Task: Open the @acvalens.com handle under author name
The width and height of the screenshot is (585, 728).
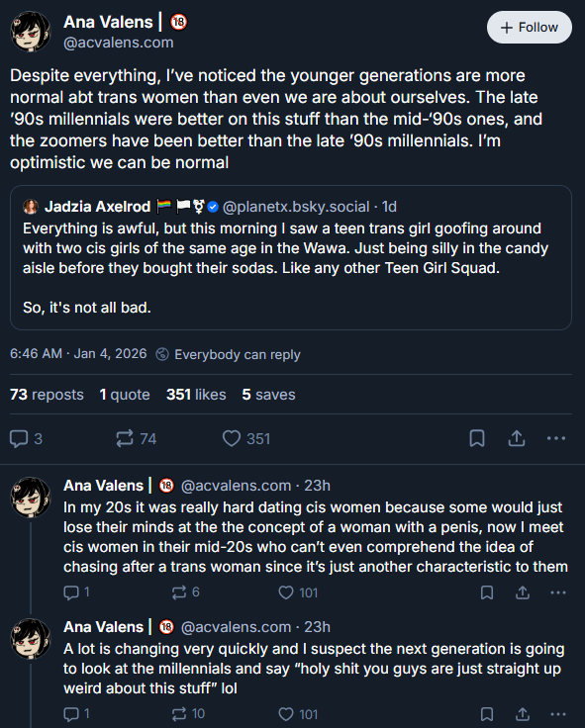Action: (119, 43)
